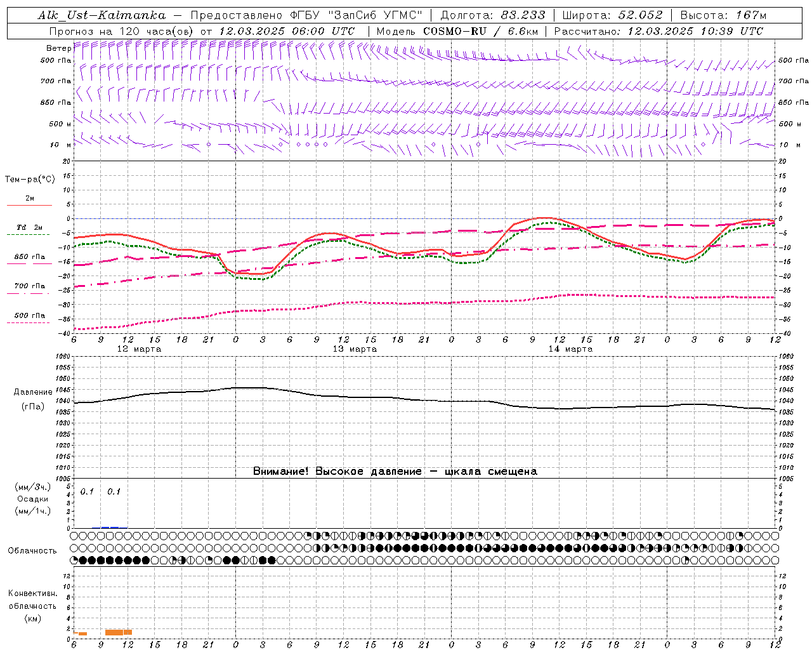Select the Рассчитано: 12.03.2025 10:39 UTC text
Image resolution: width=812 pixels, height=650 pixels.
658,31
